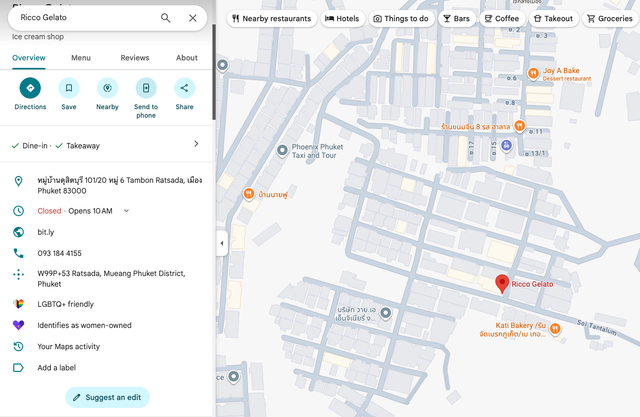Viewport: 640px width, 417px height.
Task: Click gray place marker at map top-left
Action: (222, 65)
